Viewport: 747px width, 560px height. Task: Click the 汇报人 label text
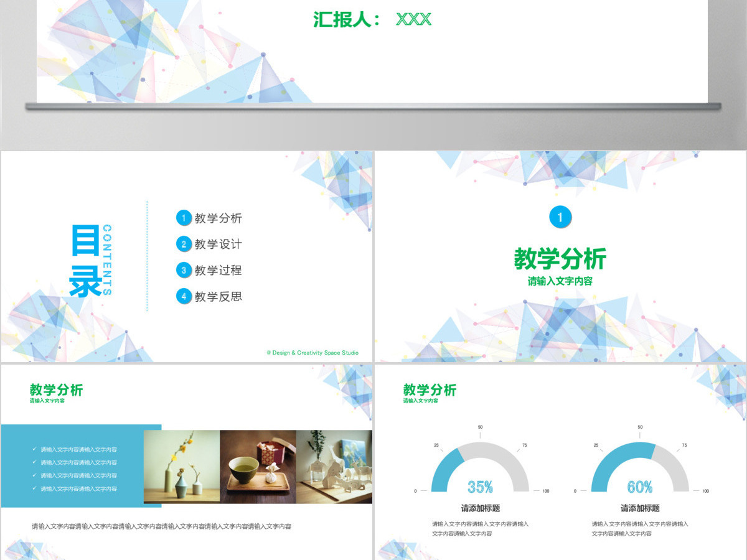pyautogui.click(x=348, y=19)
